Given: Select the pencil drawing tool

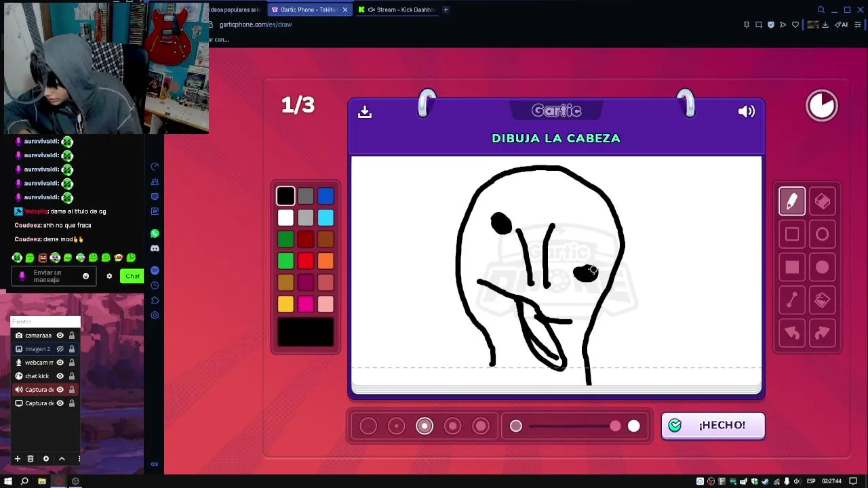Looking at the screenshot, I should 792,201.
